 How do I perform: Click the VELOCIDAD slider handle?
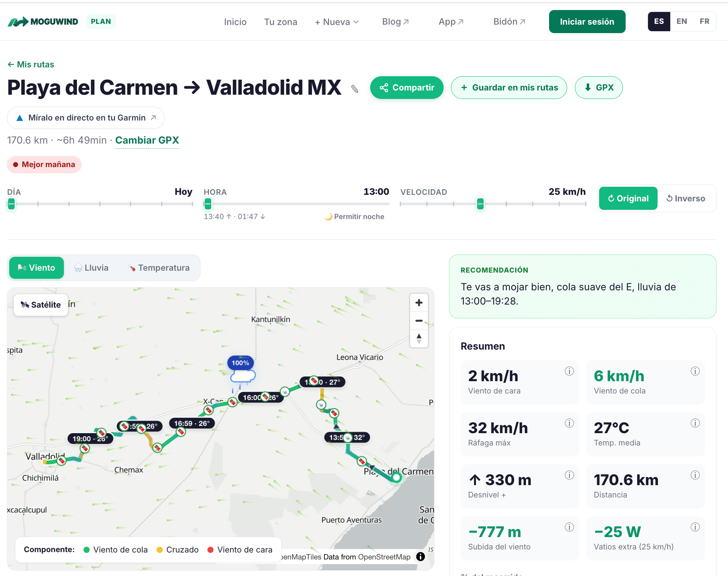(480, 204)
